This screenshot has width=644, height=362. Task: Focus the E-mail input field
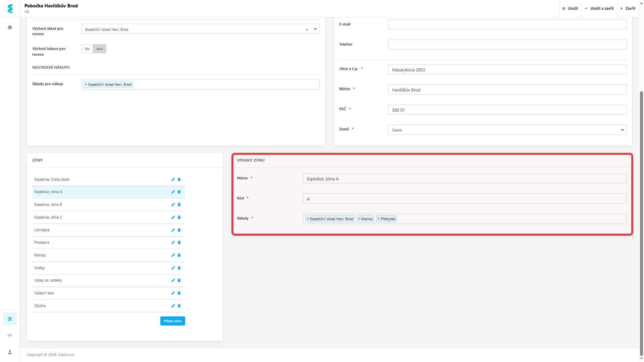(x=507, y=24)
